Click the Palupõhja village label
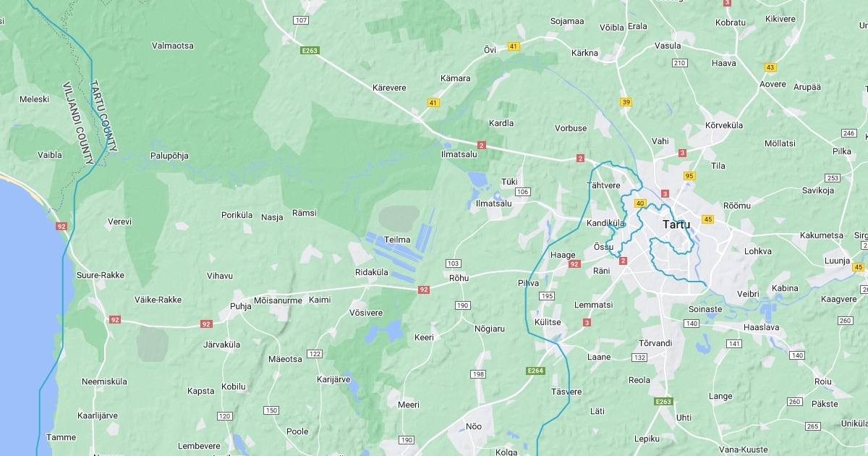 pos(169,156)
